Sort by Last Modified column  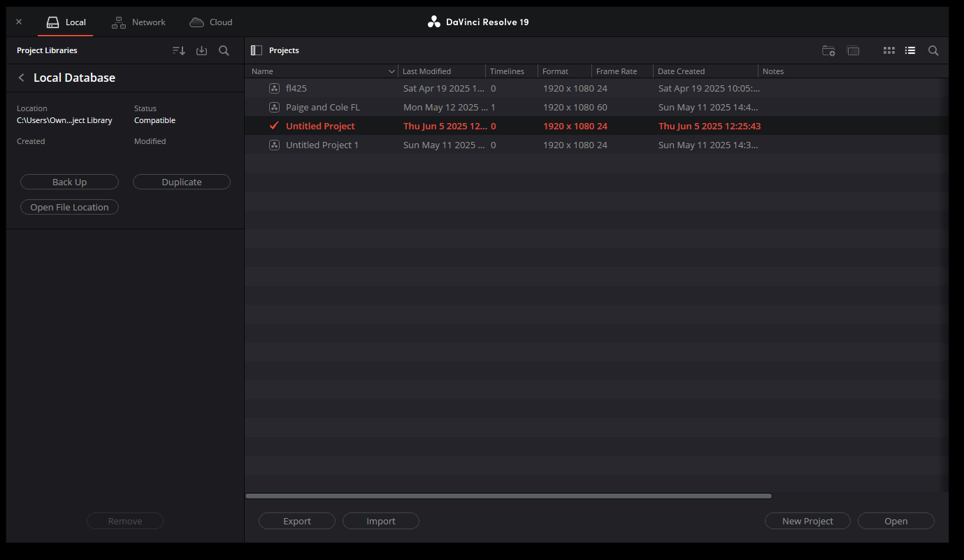442,71
